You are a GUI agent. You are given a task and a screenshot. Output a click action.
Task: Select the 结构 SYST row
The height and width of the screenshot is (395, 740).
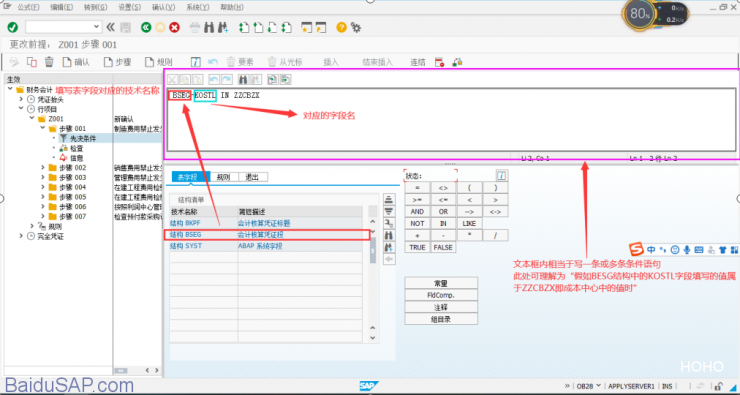pos(266,246)
